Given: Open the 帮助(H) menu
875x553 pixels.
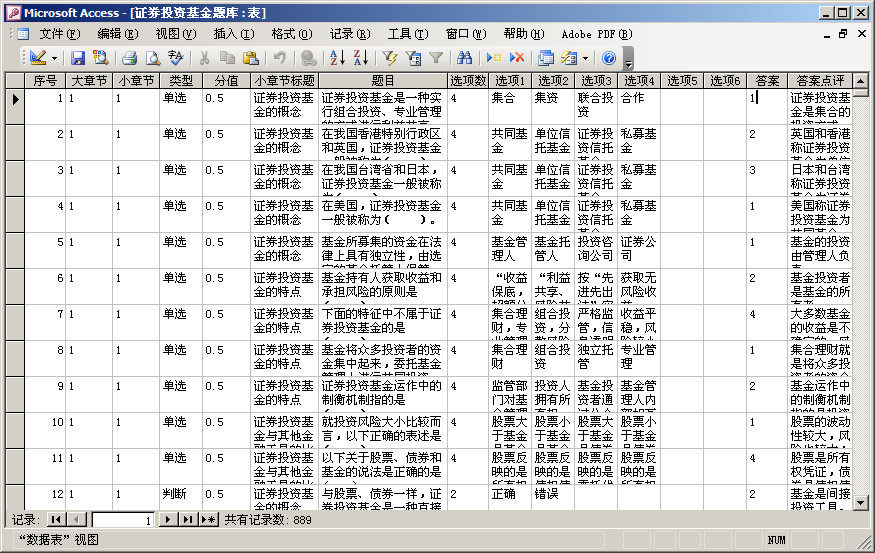Looking at the screenshot, I should 523,34.
